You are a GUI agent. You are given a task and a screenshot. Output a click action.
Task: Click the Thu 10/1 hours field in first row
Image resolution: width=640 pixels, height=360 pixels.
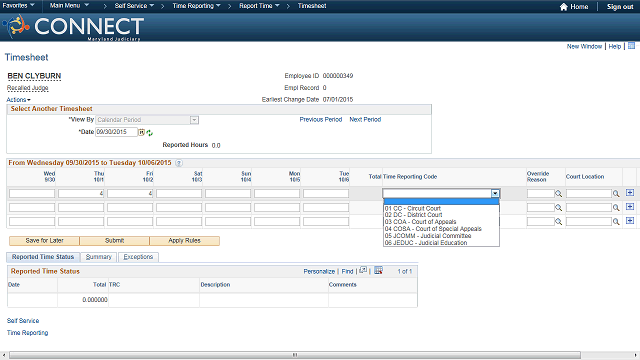(81, 193)
